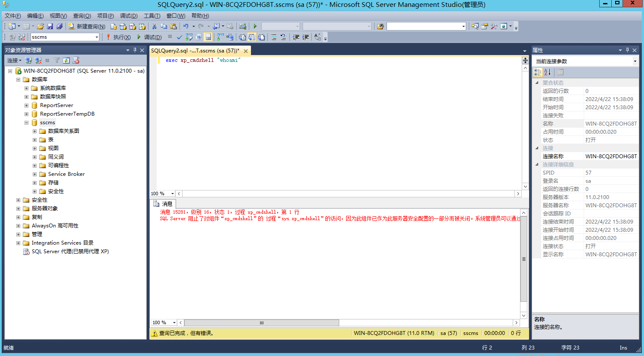Open an Analysis Services XMLA query icon
The height and width of the screenshot is (356, 644).
(142, 26)
